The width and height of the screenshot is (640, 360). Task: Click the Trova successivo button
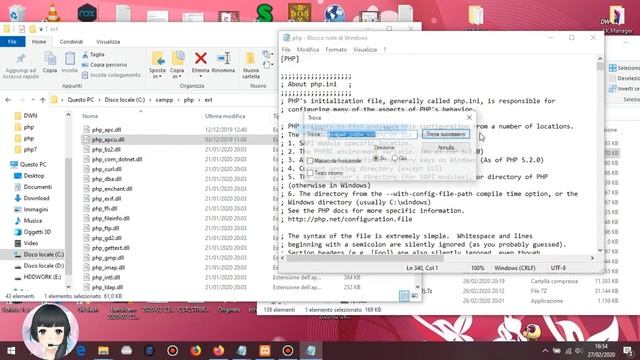pyautogui.click(x=446, y=134)
